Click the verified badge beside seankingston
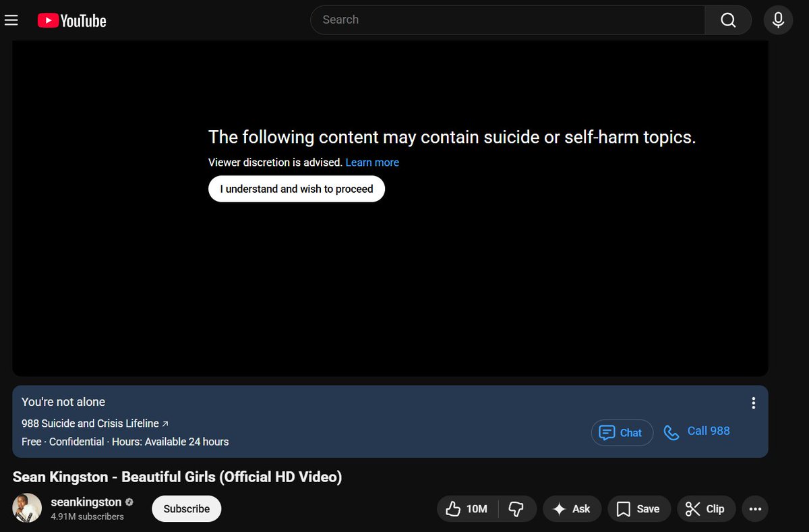The height and width of the screenshot is (532, 809). pos(129,502)
